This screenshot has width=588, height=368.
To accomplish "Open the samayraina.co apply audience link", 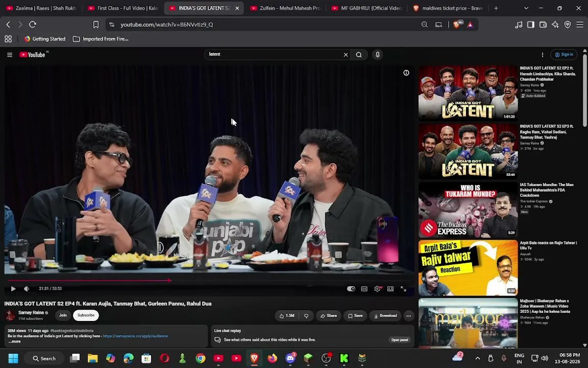I will pyautogui.click(x=135, y=336).
